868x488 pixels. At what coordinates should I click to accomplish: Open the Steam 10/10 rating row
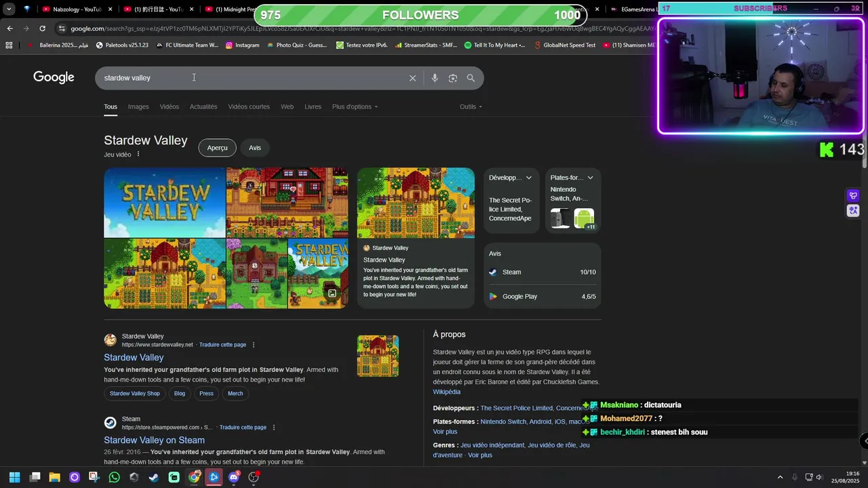(x=542, y=272)
